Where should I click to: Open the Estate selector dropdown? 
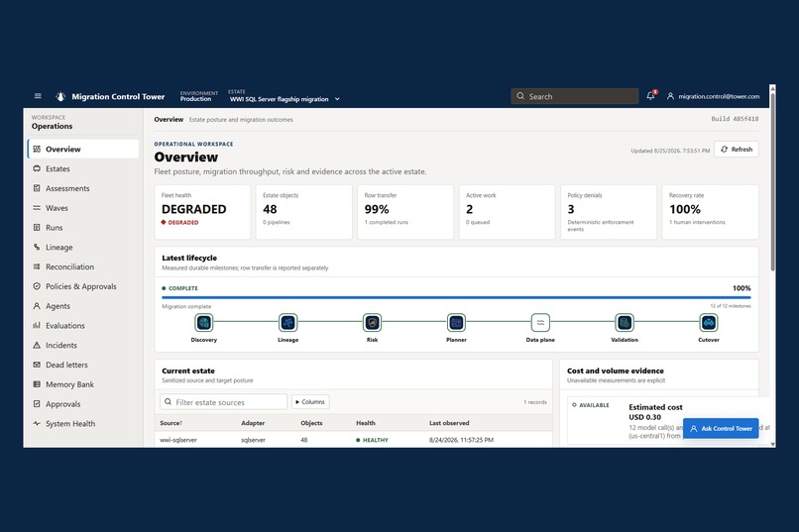pyautogui.click(x=285, y=99)
